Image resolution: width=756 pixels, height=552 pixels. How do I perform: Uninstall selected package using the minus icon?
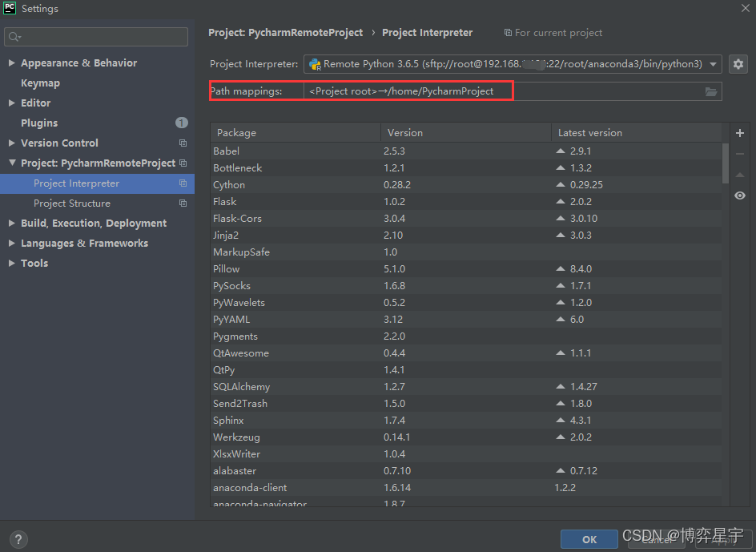(x=739, y=153)
